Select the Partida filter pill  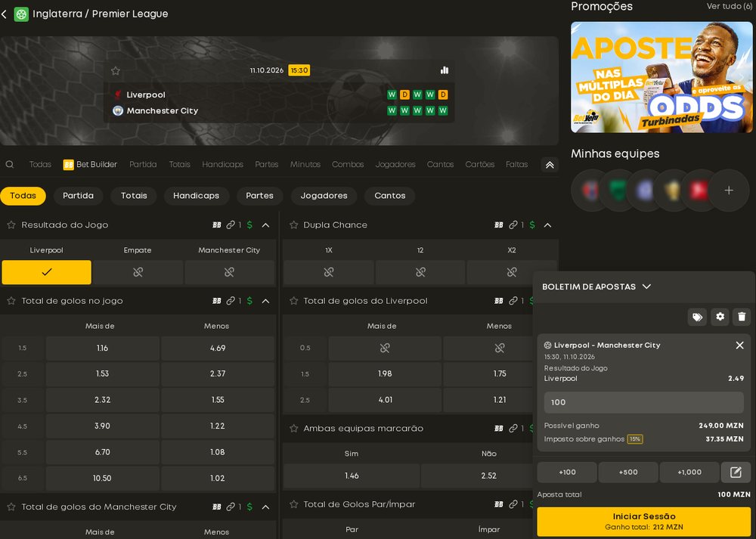tap(78, 196)
